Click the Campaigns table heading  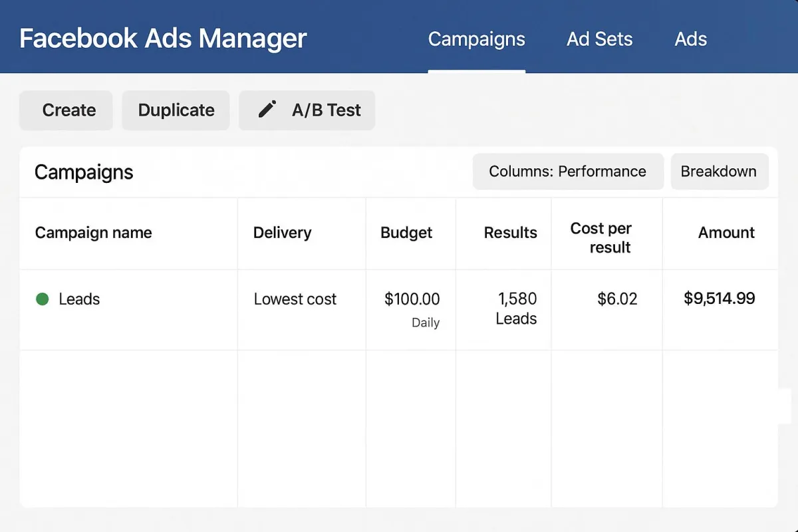(x=84, y=172)
